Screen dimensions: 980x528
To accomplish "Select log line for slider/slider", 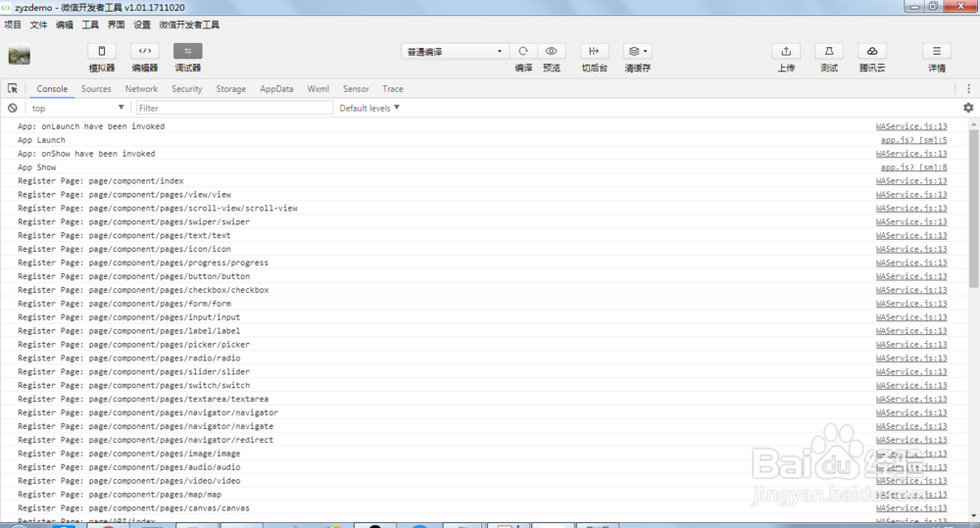I will [133, 372].
